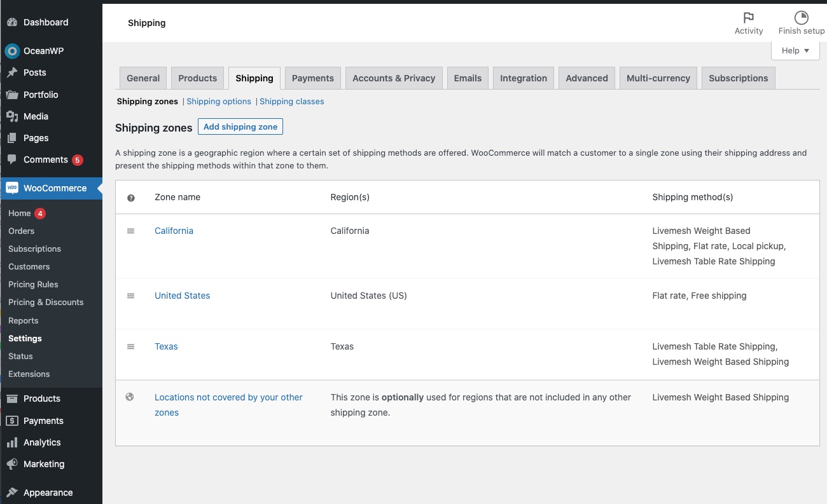
Task: Click the Texas zone's shipping methods cell
Action: click(x=721, y=354)
